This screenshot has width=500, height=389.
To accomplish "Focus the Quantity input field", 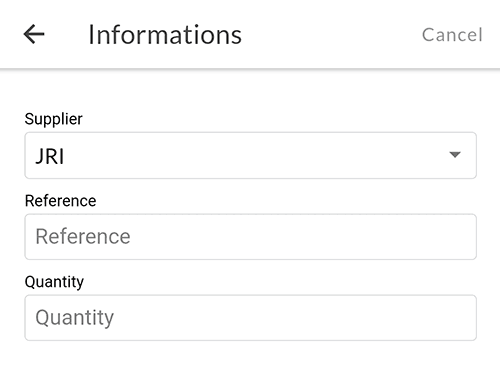I will [x=251, y=318].
